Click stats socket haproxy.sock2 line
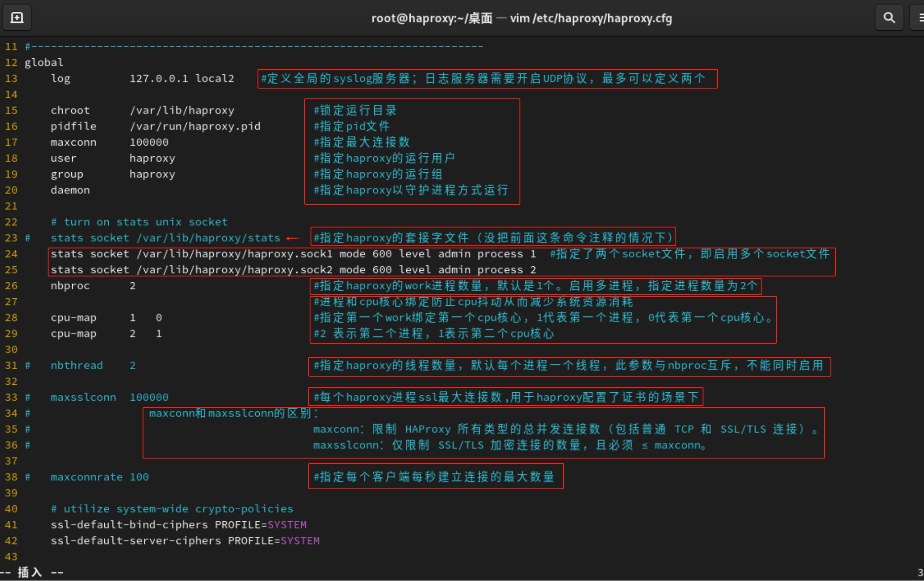 coord(293,270)
